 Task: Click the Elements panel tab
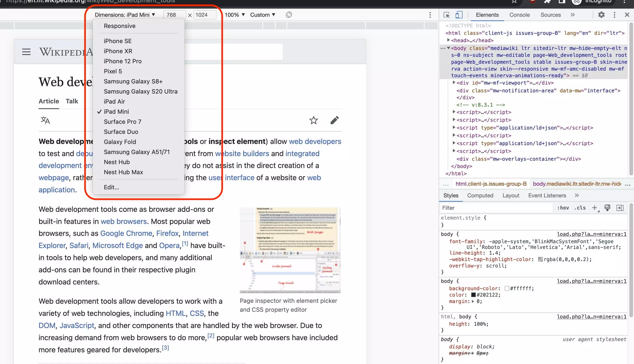click(487, 14)
